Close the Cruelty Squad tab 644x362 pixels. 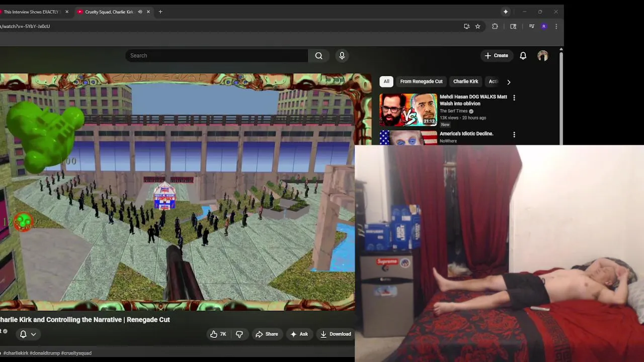(148, 12)
